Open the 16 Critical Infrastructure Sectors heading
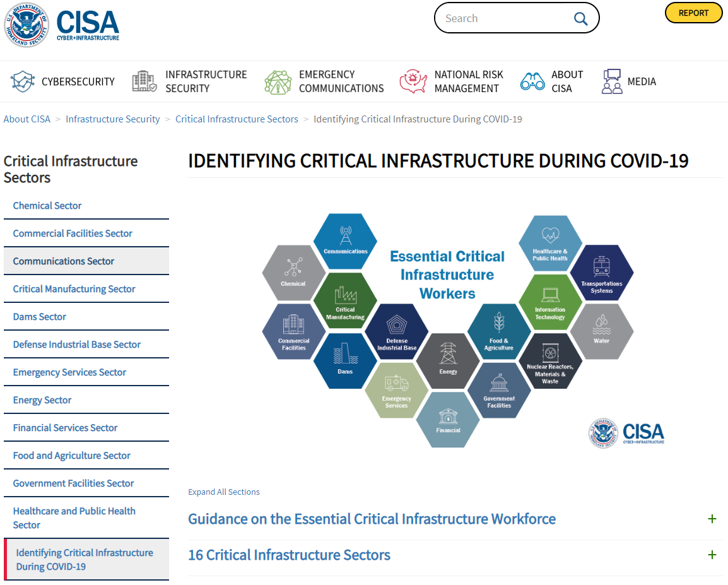The width and height of the screenshot is (728, 585). point(289,555)
